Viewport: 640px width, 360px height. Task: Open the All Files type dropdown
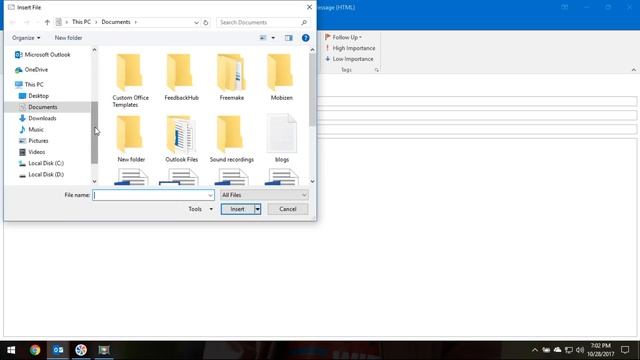click(264, 195)
